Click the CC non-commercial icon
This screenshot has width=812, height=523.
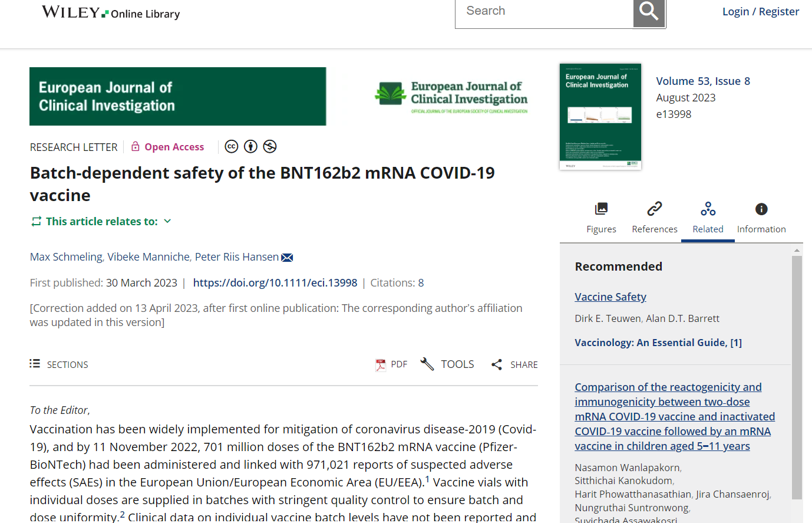270,146
